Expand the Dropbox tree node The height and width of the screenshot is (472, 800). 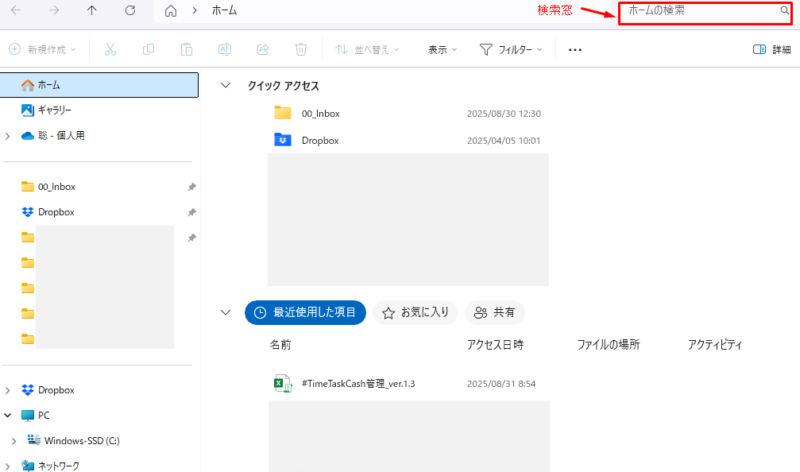(9, 390)
